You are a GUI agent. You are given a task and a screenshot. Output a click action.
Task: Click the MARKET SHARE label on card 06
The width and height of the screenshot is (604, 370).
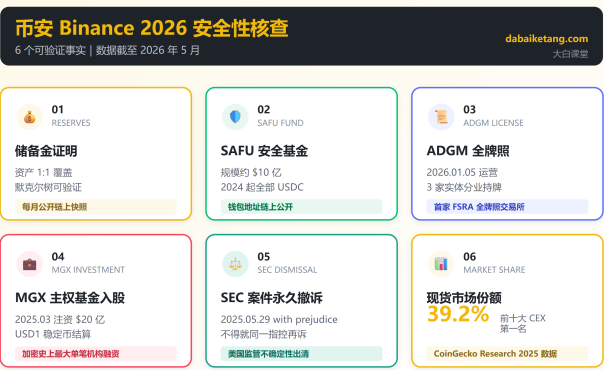(494, 270)
